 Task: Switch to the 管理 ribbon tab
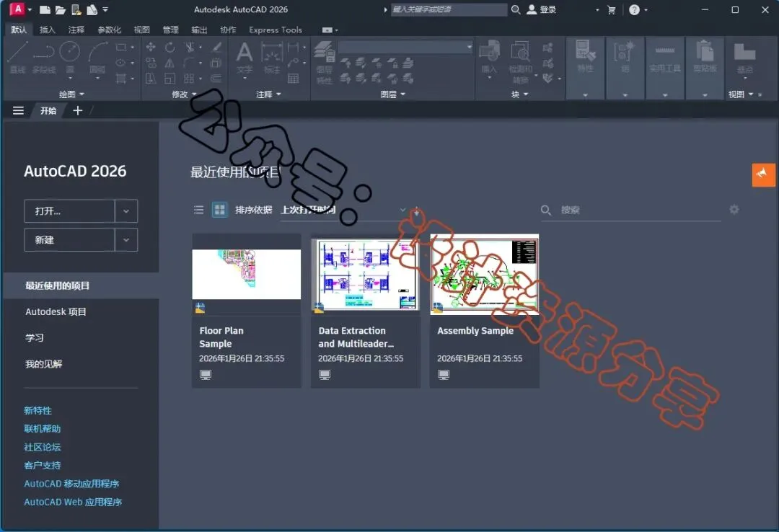(170, 30)
